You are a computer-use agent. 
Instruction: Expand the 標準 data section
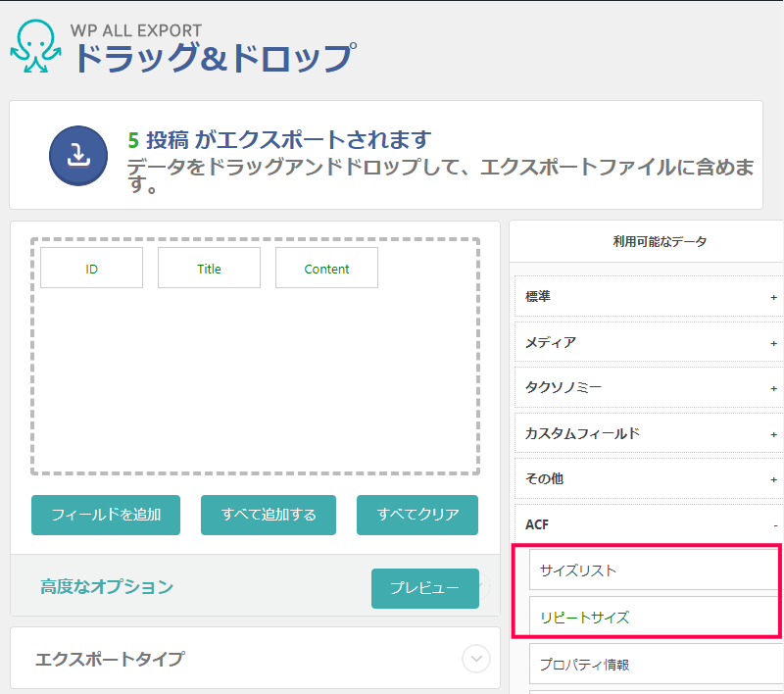(649, 296)
